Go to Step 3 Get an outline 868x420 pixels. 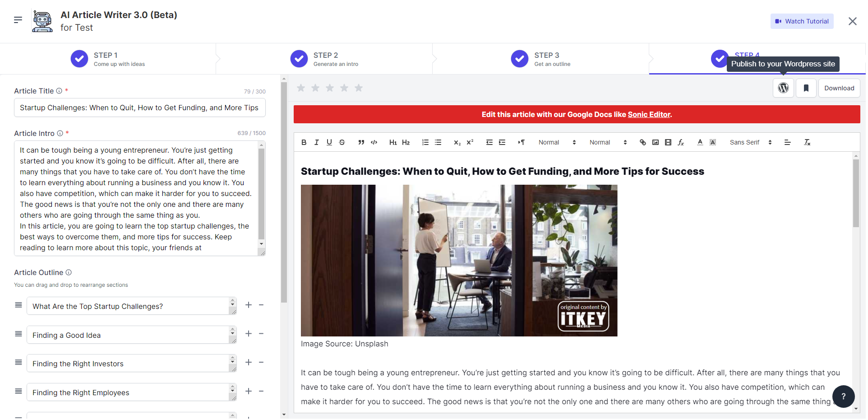click(x=540, y=59)
